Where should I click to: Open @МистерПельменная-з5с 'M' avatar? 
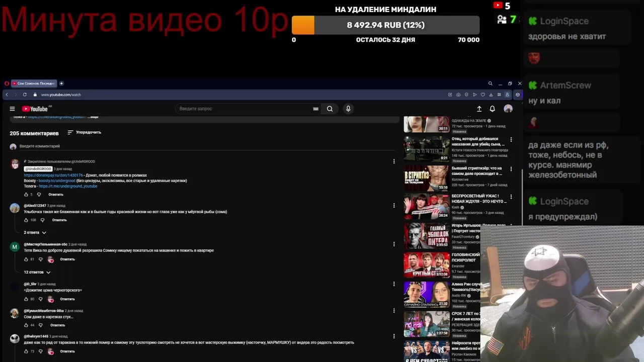point(15,247)
